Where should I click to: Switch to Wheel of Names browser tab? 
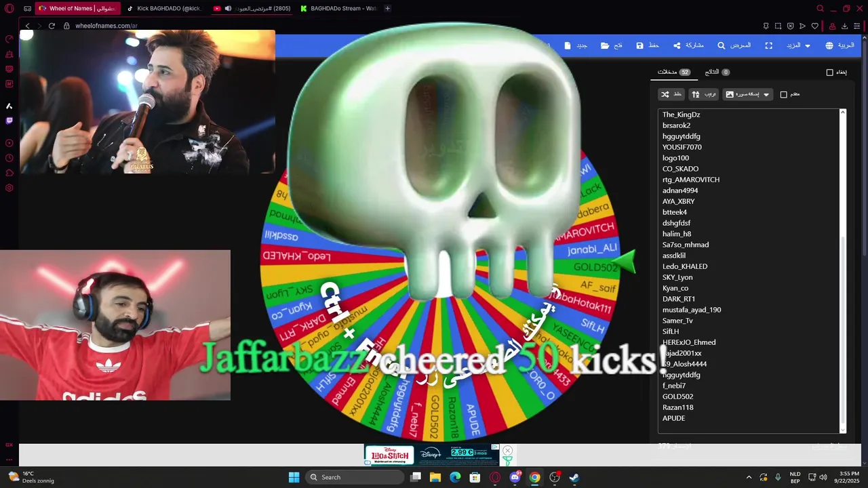pyautogui.click(x=77, y=9)
